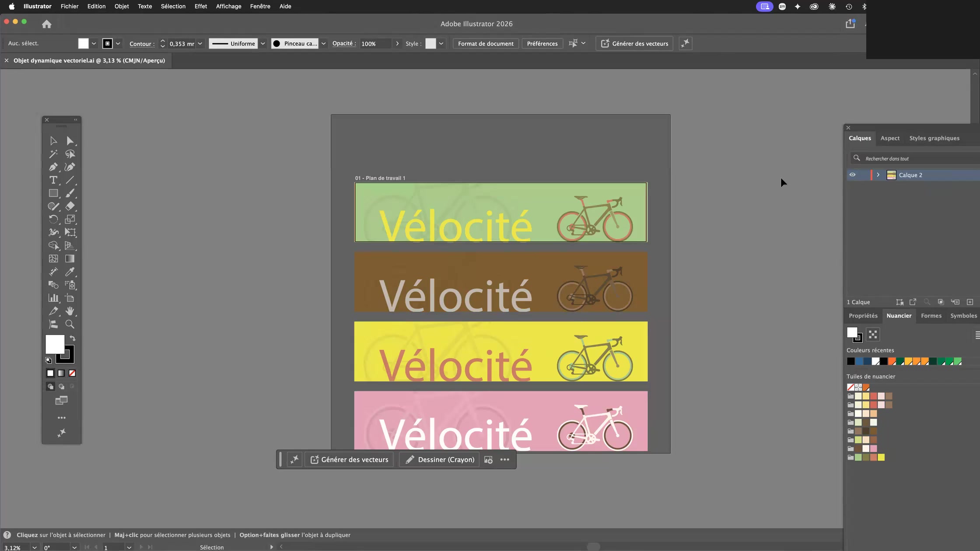980x551 pixels.
Task: Select the Artboard tool
Action: click(70, 298)
